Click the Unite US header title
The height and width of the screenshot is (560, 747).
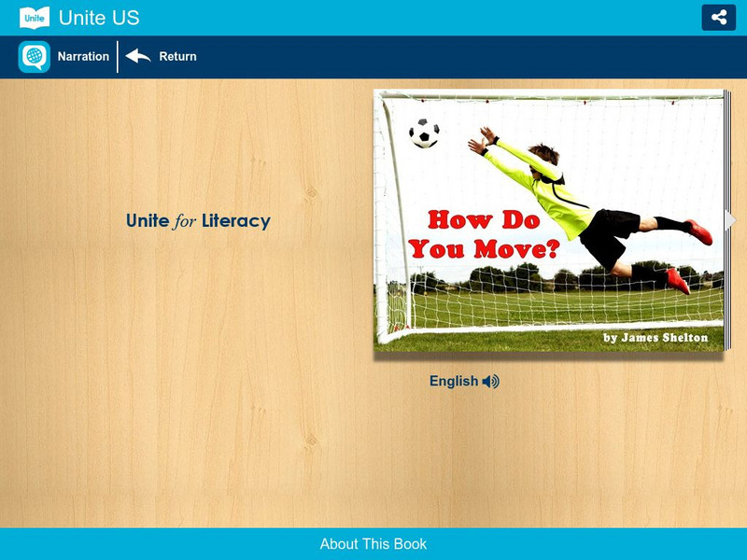[99, 18]
